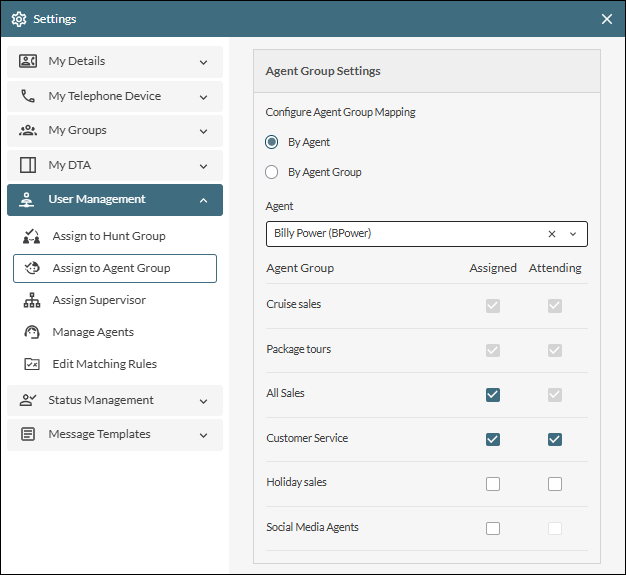Clear the selected agent with the X icon
Image resolution: width=626 pixels, height=575 pixels.
(x=552, y=234)
